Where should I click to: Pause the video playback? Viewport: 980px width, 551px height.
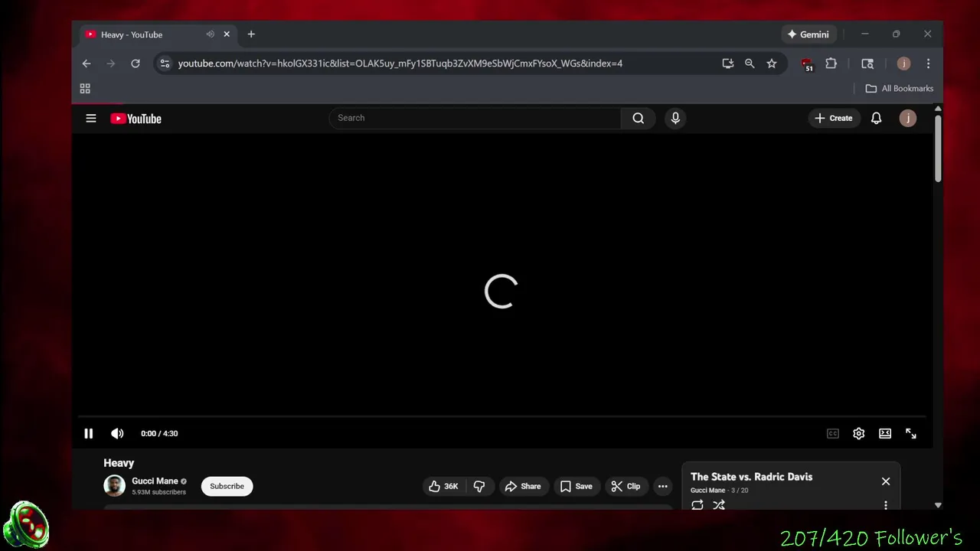pyautogui.click(x=88, y=433)
